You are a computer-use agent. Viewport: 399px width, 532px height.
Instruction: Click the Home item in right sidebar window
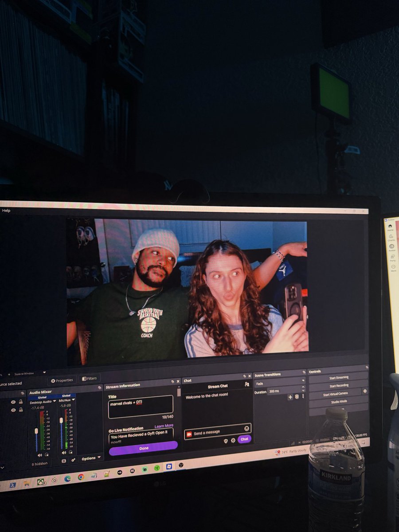point(390,227)
